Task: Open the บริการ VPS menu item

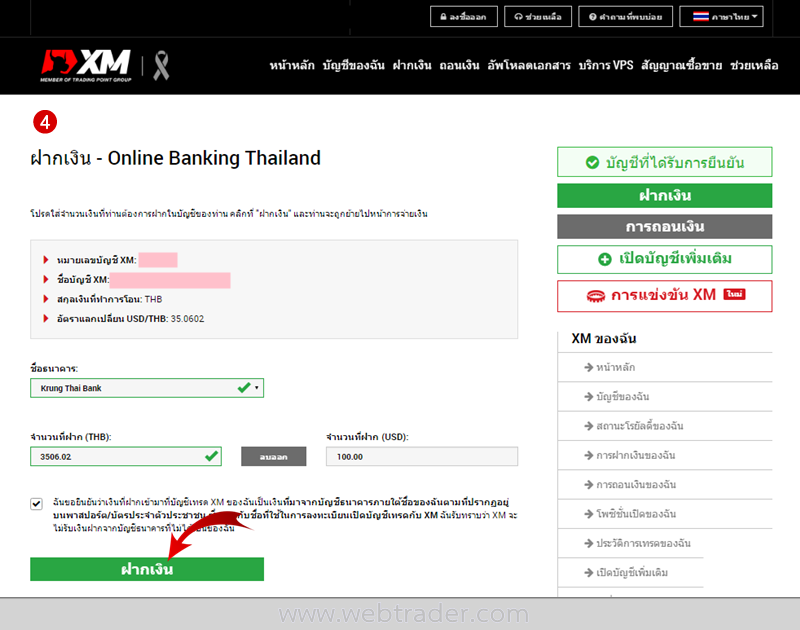Action: (x=606, y=66)
